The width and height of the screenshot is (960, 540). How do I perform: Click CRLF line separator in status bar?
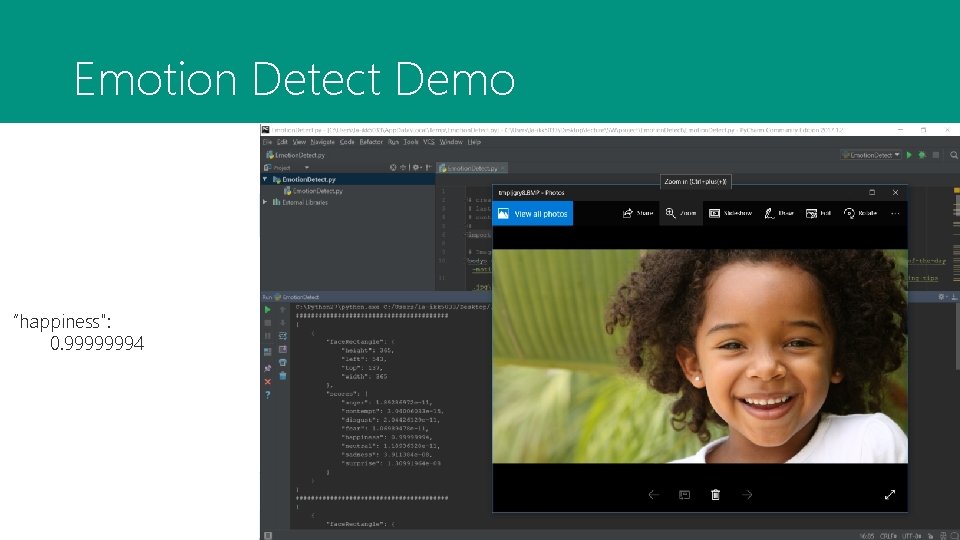pyautogui.click(x=888, y=536)
